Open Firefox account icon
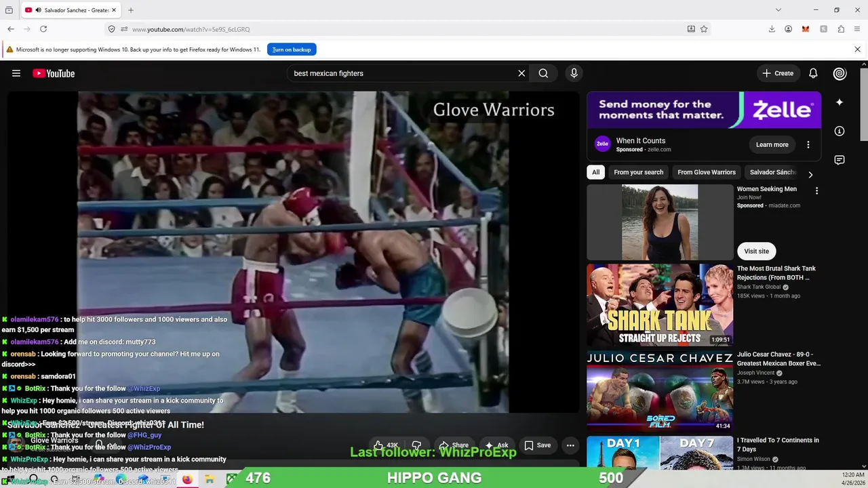 (788, 29)
